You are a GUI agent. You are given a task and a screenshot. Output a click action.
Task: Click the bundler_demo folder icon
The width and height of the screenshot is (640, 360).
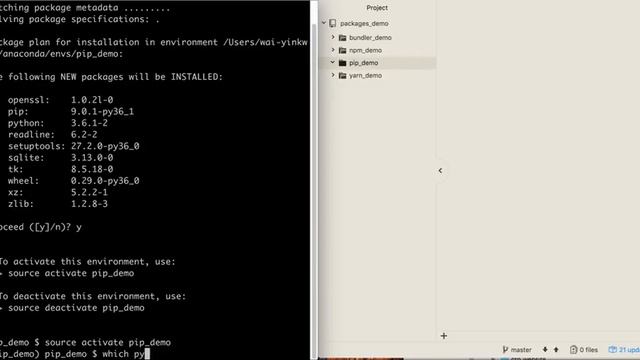(342, 38)
